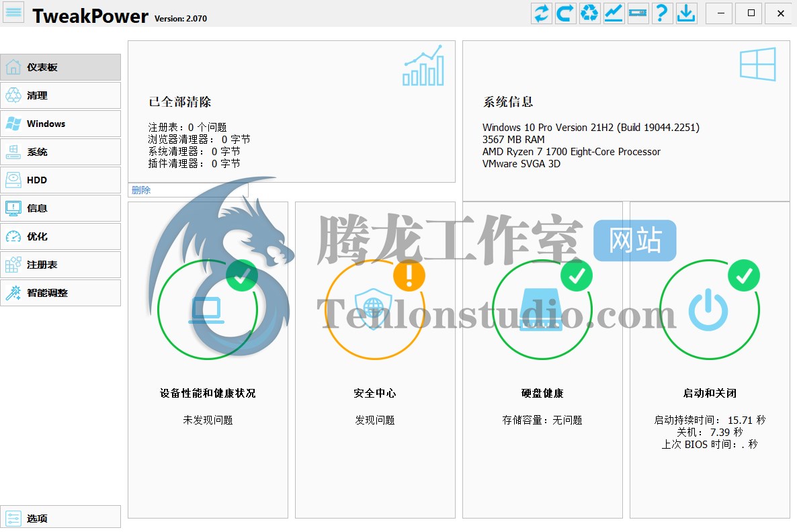The image size is (797, 532).
Task: Open help with the question mark icon
Action: click(x=662, y=13)
